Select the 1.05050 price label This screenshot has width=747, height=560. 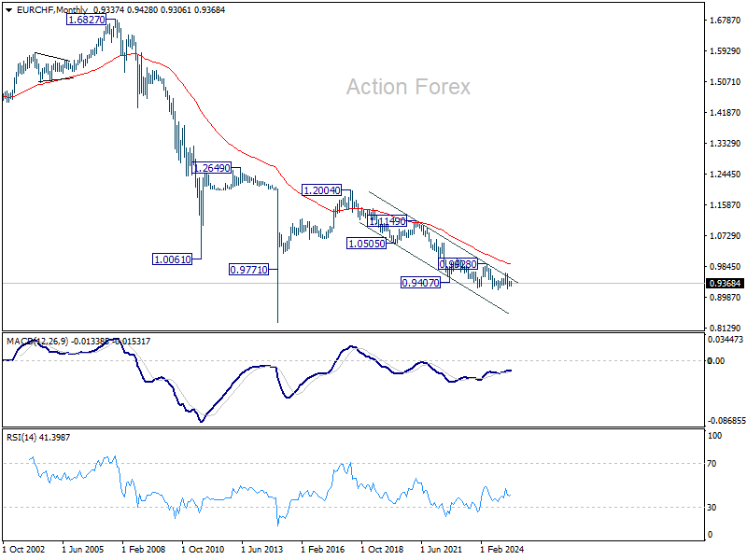pyautogui.click(x=366, y=244)
